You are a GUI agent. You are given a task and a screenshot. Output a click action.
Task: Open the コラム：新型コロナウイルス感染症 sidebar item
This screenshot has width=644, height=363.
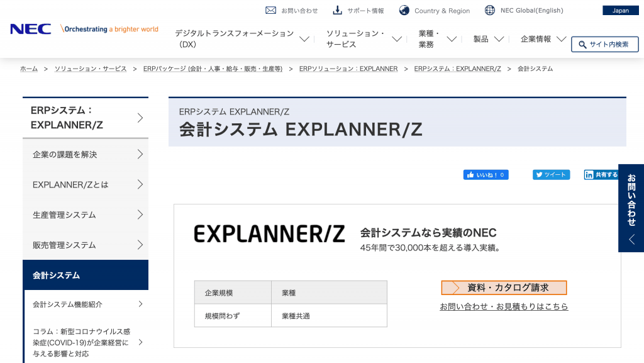click(x=86, y=342)
